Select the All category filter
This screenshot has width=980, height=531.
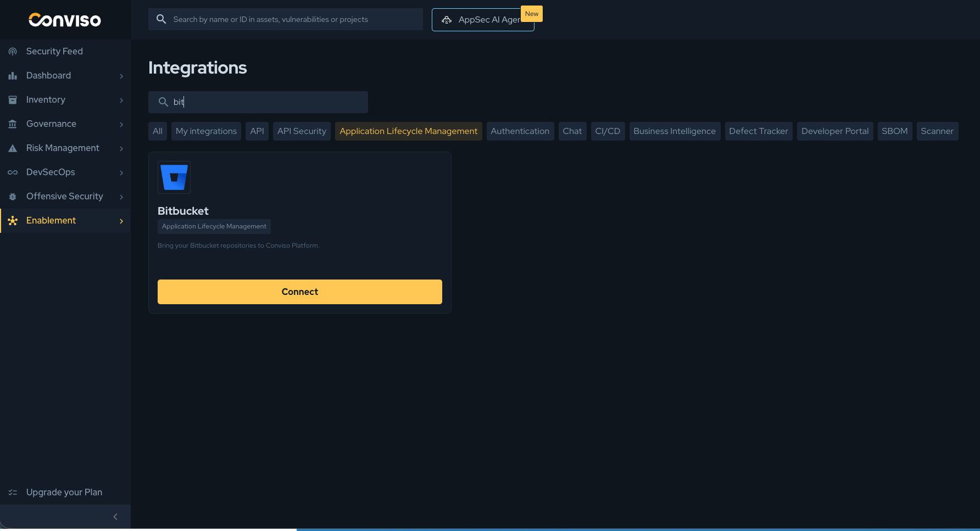tap(158, 131)
